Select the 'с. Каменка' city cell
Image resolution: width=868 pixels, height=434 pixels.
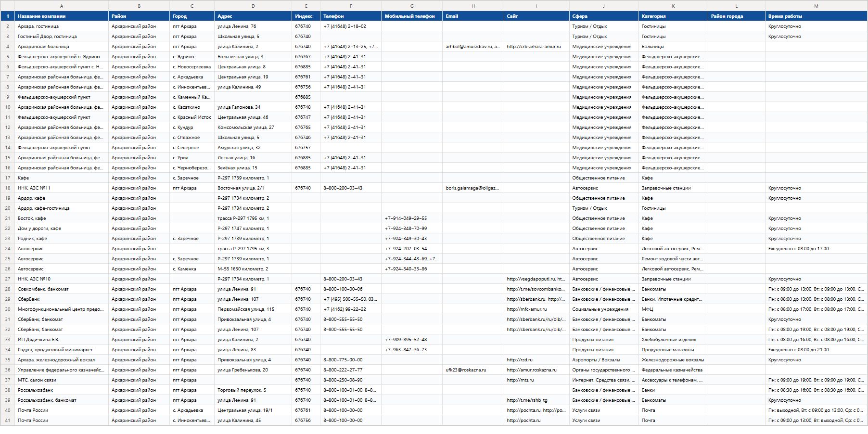[192, 269]
